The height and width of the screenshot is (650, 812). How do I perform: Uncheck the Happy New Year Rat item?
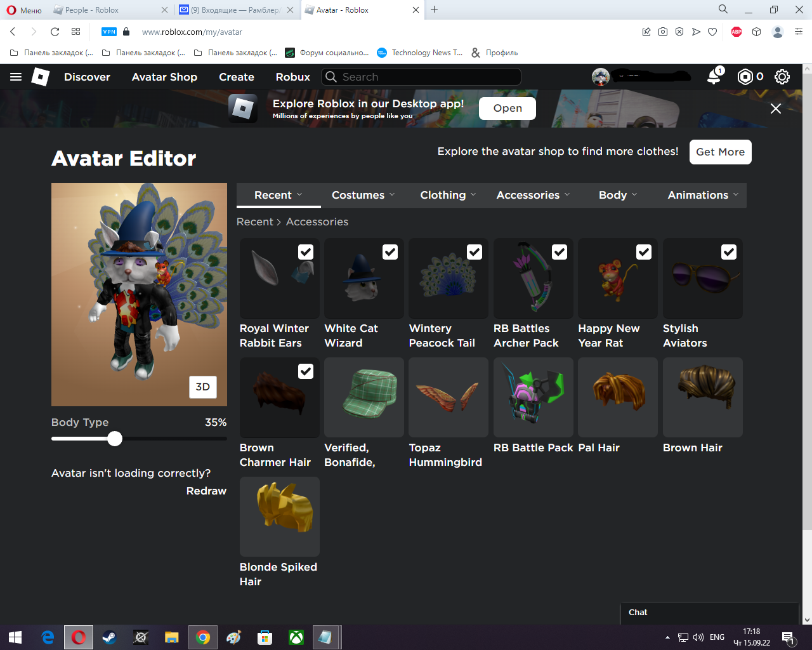(644, 252)
